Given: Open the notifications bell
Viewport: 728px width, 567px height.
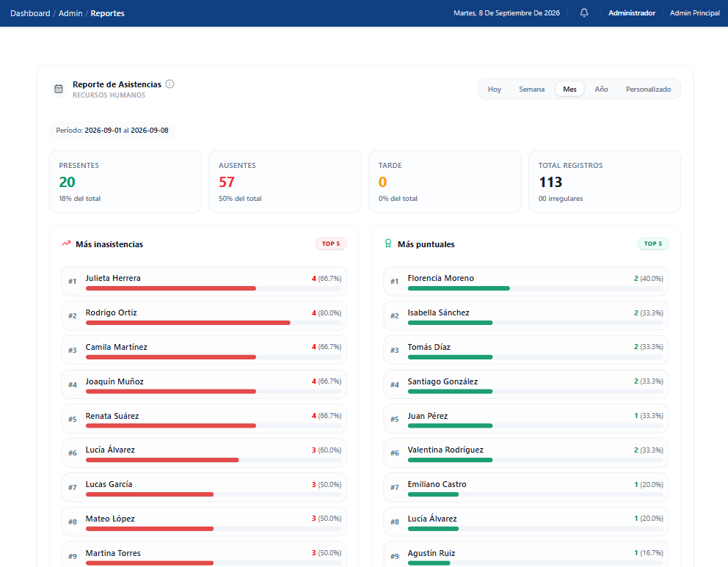Looking at the screenshot, I should point(584,13).
